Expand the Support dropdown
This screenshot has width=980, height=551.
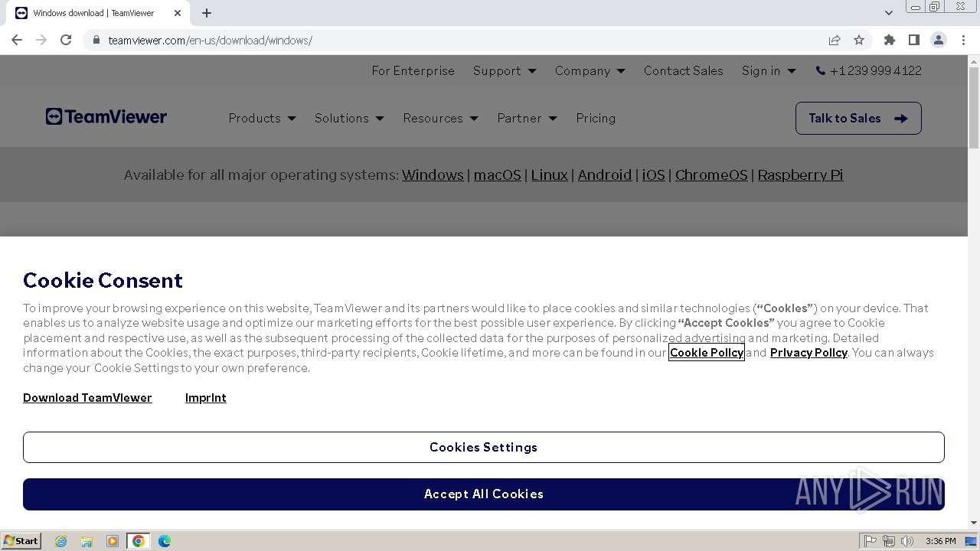505,70
